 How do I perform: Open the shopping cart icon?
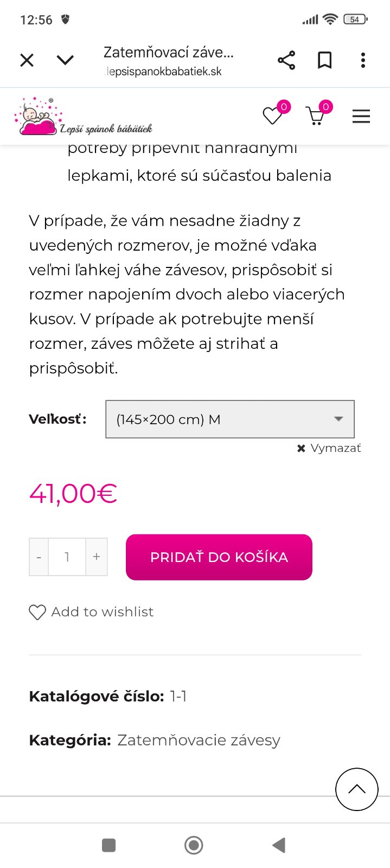(x=315, y=116)
